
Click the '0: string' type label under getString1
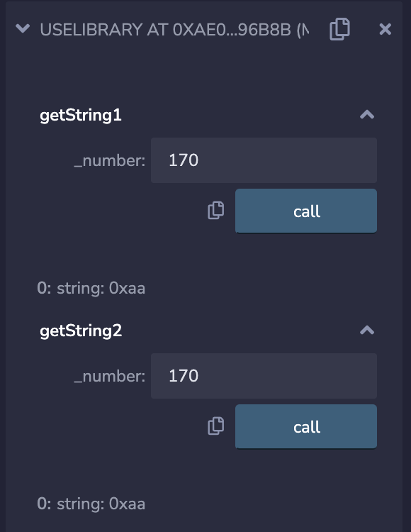click(70, 289)
